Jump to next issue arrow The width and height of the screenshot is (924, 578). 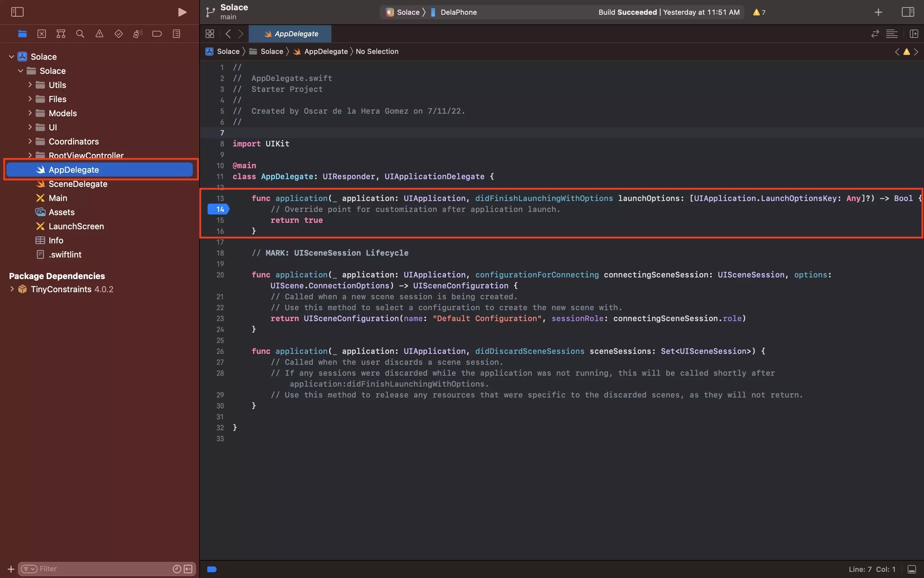(x=916, y=52)
